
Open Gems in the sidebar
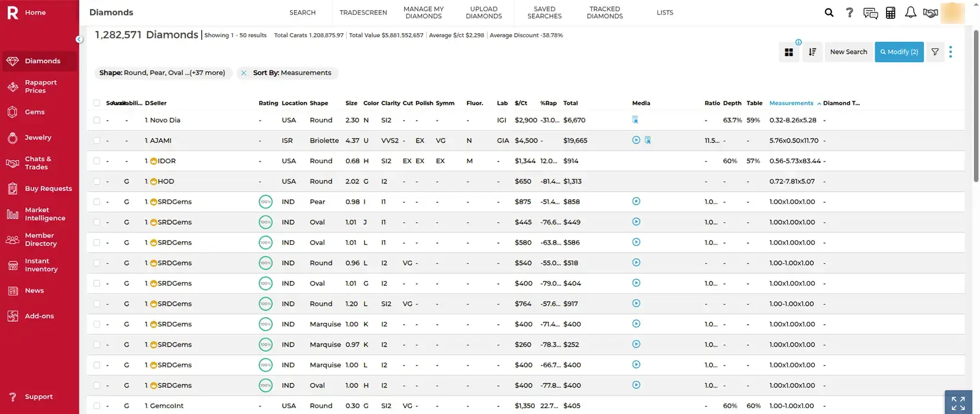point(40,112)
